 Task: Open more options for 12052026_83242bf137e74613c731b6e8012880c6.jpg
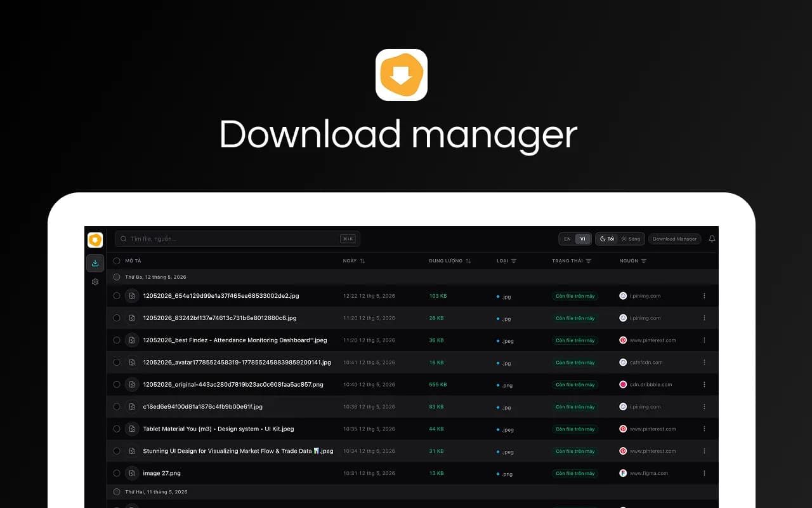(x=704, y=318)
